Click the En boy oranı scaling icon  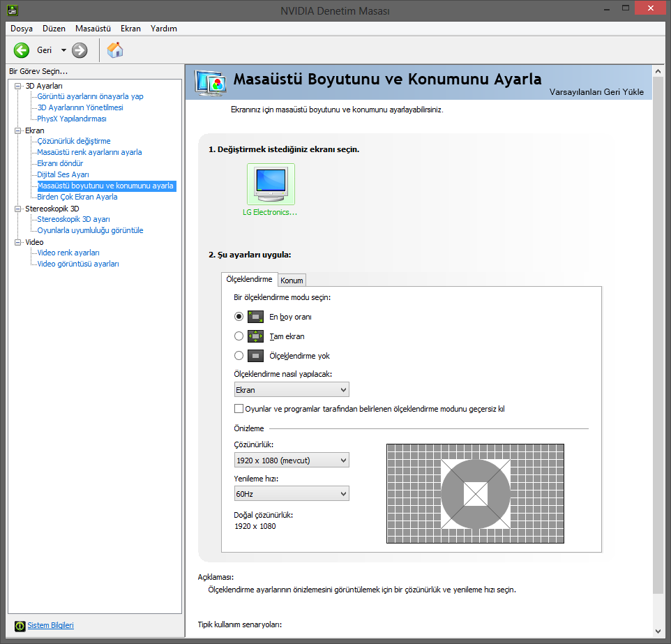(x=255, y=317)
